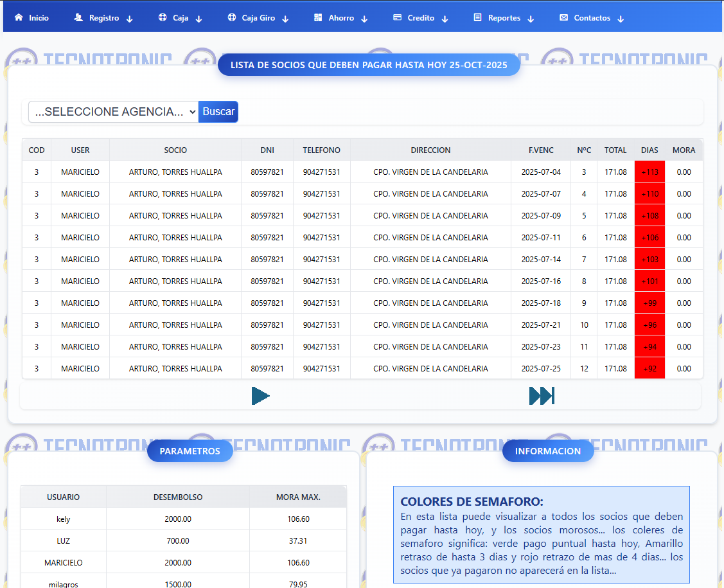
Task: Click the document icon next to Reportes
Action: (x=477, y=18)
